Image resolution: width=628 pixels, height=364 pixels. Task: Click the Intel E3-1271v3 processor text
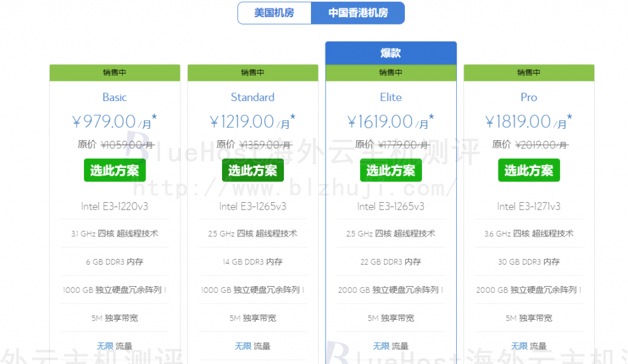coord(529,207)
